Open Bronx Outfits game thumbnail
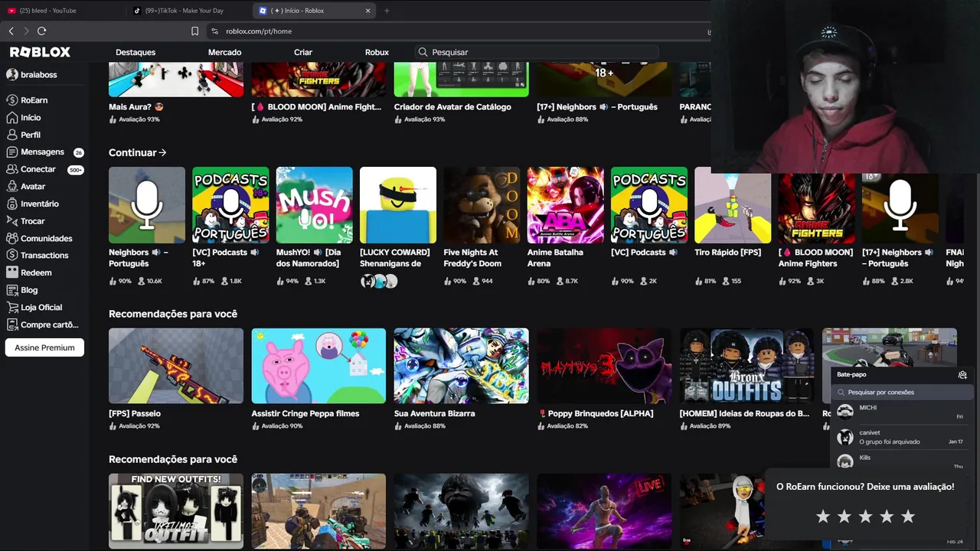Viewport: 980px width, 551px height. click(746, 366)
